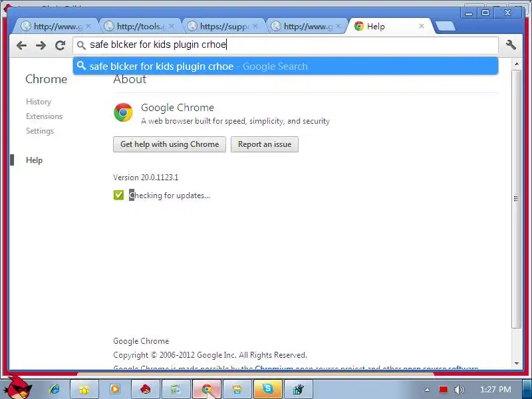This screenshot has width=532, height=399.
Task: Click the volume speaker tray icon
Action: coord(459,389)
